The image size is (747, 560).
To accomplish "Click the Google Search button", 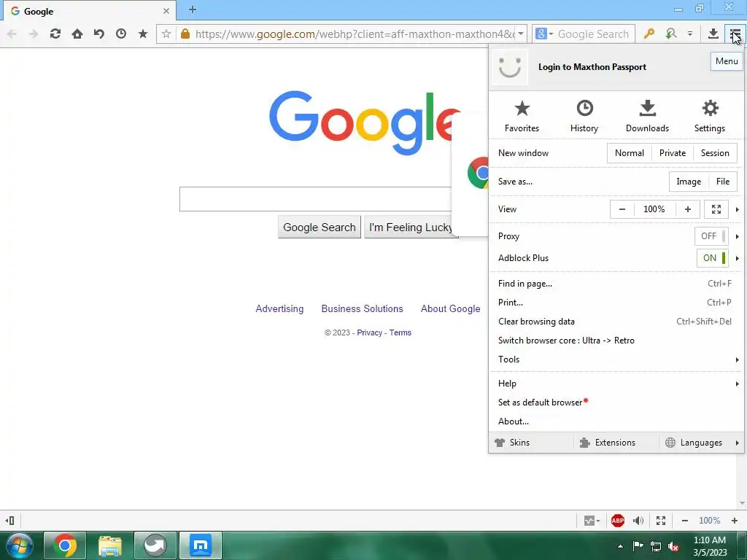I will (x=320, y=227).
